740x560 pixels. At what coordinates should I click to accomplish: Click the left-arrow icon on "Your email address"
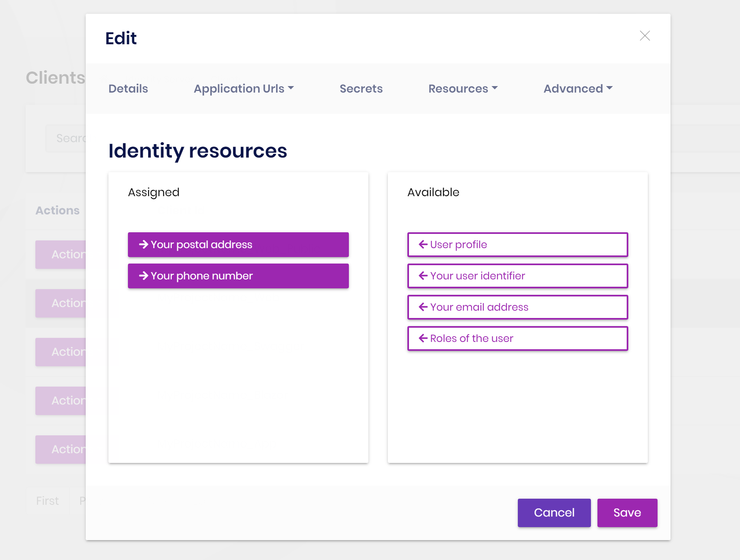422,307
